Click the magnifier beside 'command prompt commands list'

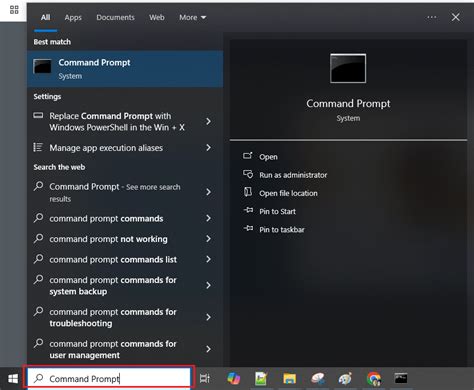tap(39, 259)
